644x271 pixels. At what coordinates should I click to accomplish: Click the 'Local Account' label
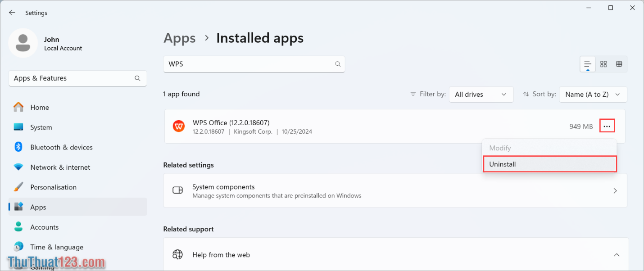(x=63, y=48)
